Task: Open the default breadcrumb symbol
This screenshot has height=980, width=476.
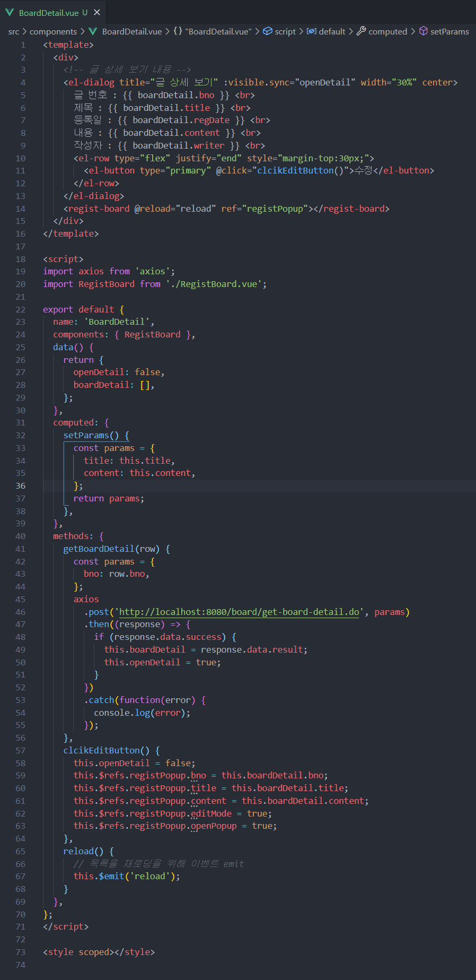Action: click(332, 32)
